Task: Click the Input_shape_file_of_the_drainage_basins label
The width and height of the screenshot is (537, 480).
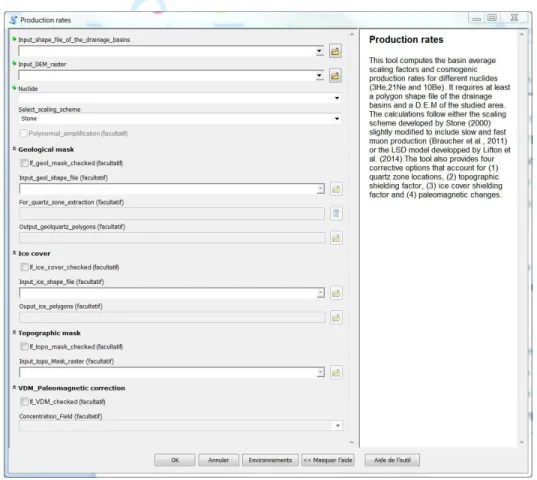Action: 74,40
